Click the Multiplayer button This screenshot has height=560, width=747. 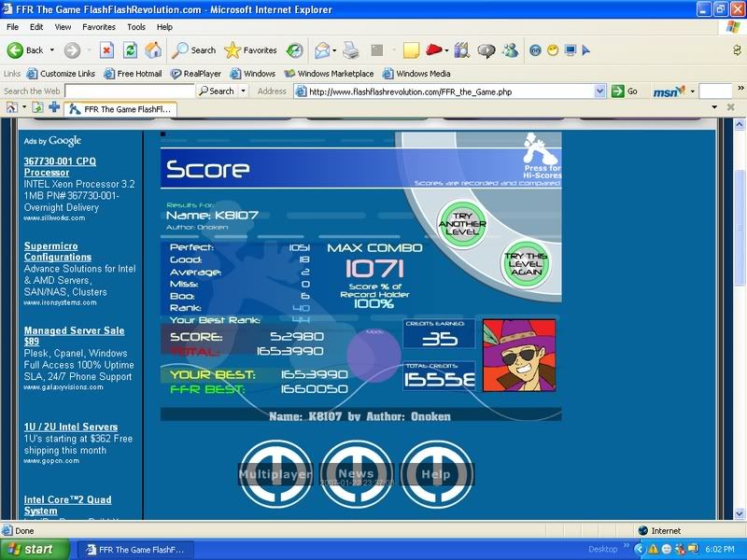coord(275,474)
